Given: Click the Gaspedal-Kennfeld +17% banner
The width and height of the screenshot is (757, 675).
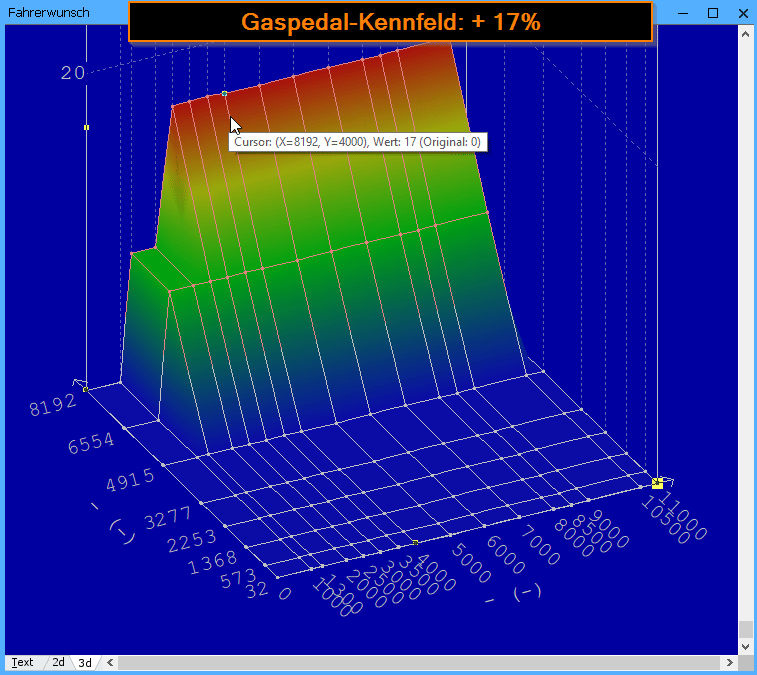Looking at the screenshot, I should click(390, 21).
